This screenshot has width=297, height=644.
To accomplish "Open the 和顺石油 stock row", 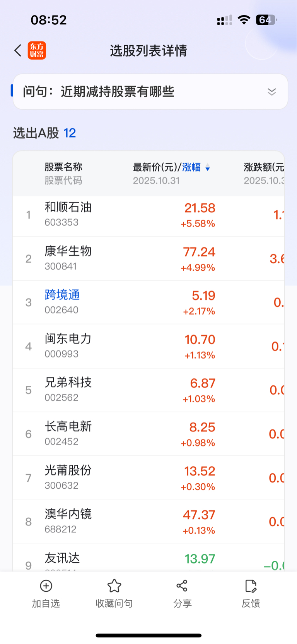I will pyautogui.click(x=148, y=215).
